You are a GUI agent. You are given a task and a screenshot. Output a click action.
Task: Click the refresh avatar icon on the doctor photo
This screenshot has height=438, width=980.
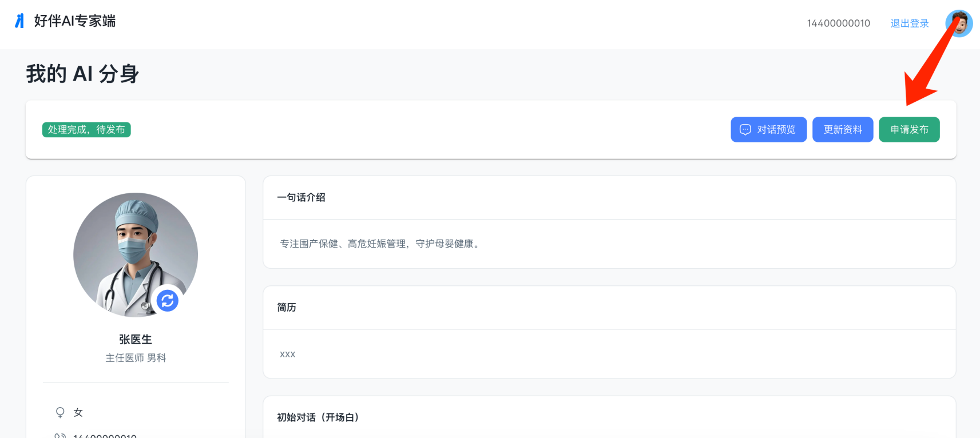point(168,301)
